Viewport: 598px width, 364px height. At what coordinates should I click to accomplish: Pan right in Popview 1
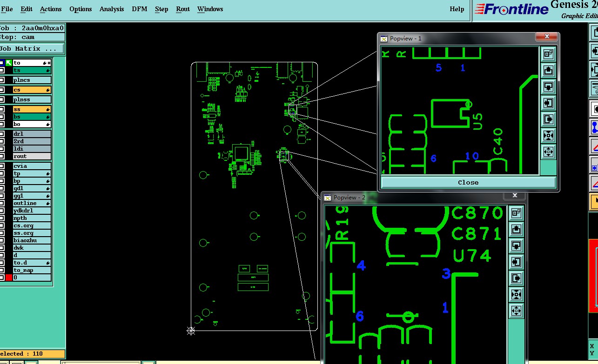[548, 119]
